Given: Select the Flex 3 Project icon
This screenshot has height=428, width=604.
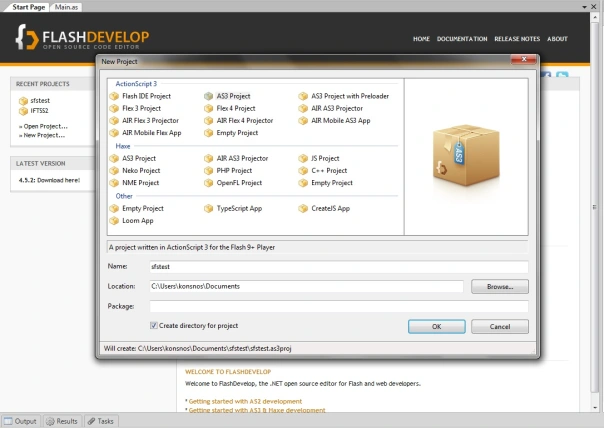Looking at the screenshot, I should 114,109.
